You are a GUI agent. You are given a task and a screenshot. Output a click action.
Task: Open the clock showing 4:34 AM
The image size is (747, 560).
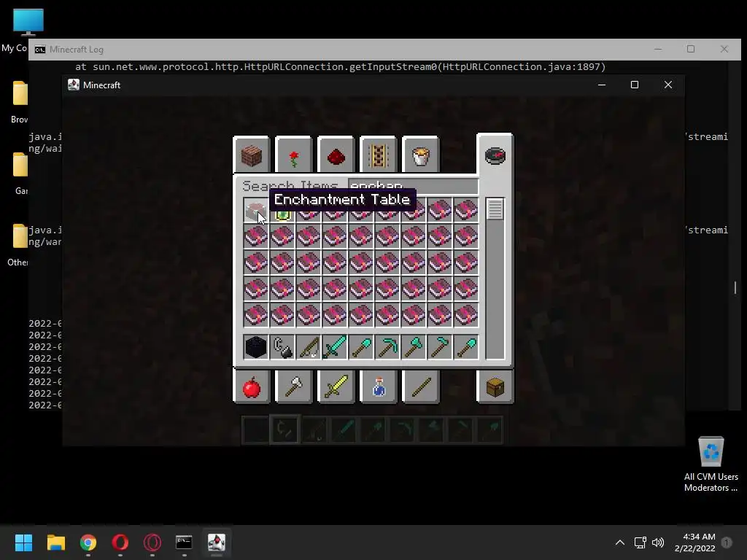[695, 542]
